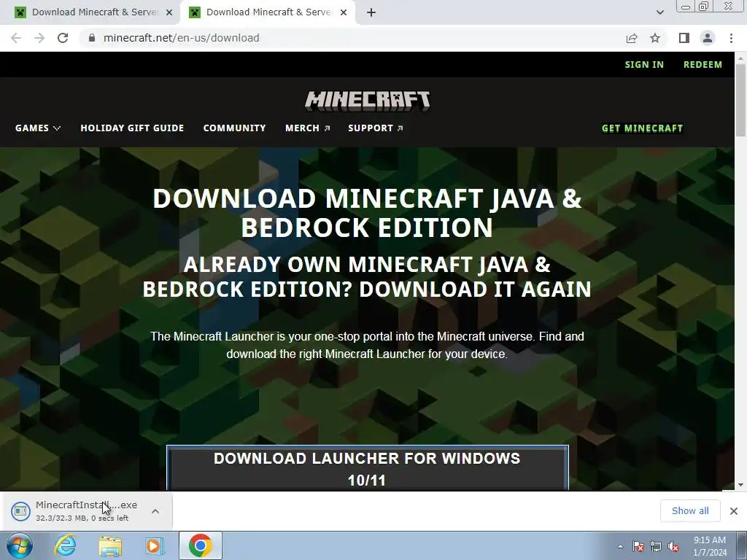
Task: Click the Redeem link
Action: click(703, 65)
